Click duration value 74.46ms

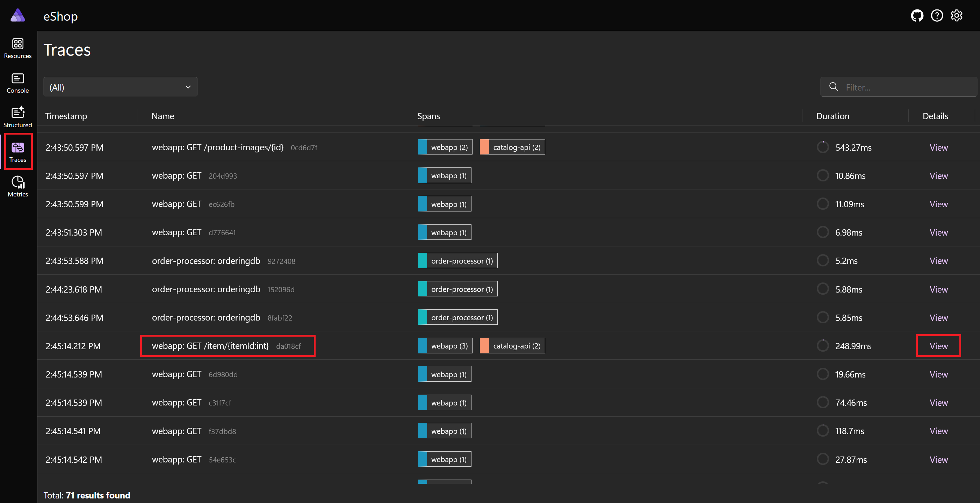[851, 403]
